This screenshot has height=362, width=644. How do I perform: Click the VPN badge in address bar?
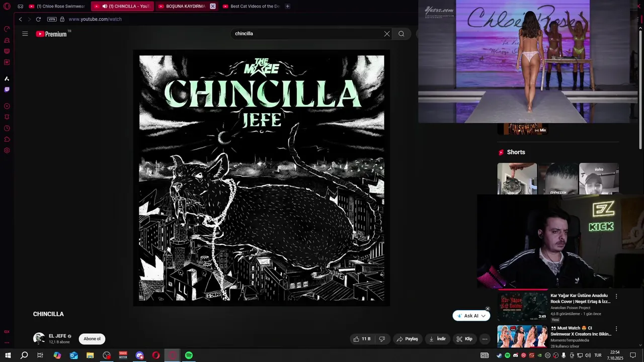pos(52,19)
